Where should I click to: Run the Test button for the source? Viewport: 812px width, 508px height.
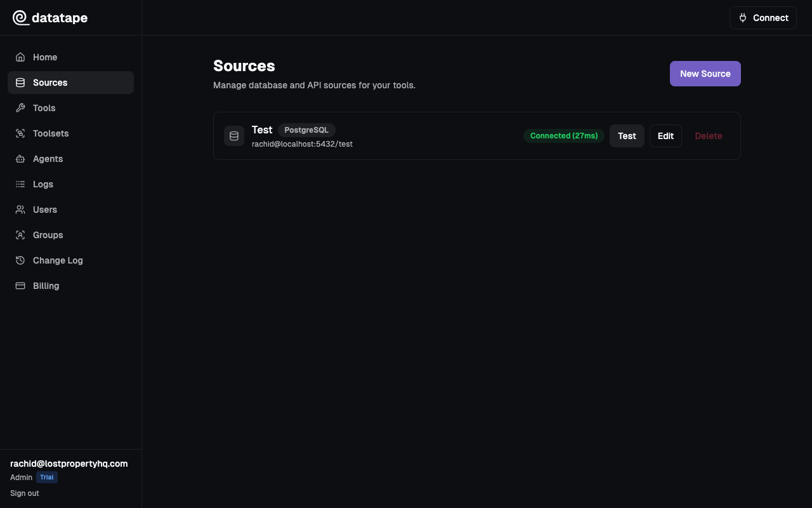tap(627, 136)
